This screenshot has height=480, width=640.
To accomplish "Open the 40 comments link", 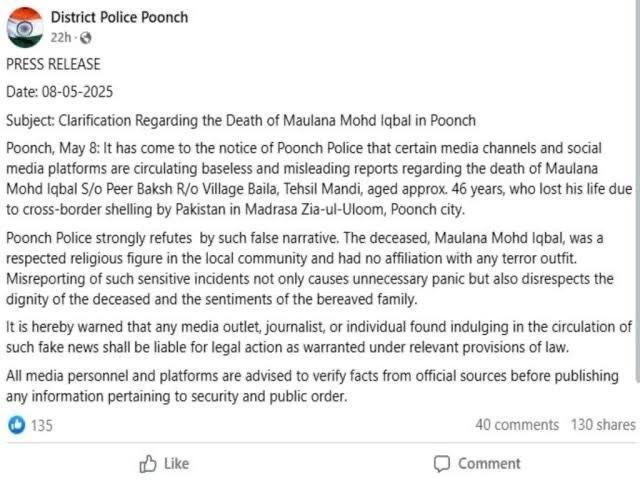I will pos(517,425).
